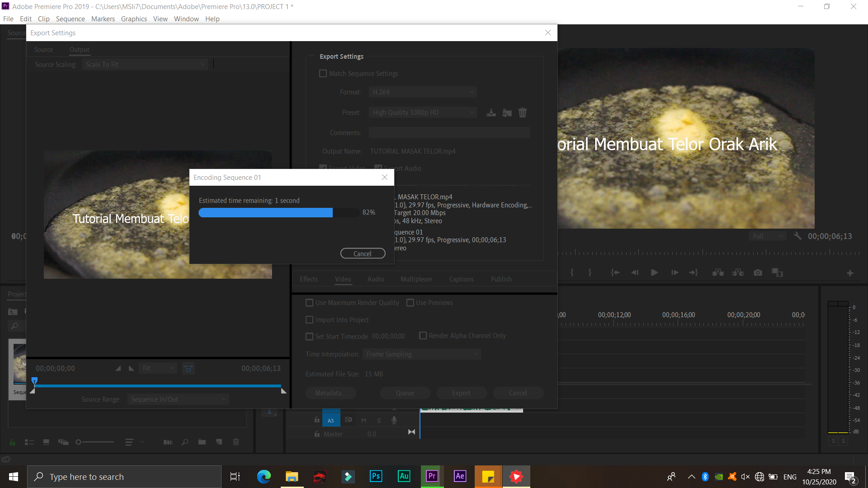Toggle A3 track lock icon

pos(317,420)
